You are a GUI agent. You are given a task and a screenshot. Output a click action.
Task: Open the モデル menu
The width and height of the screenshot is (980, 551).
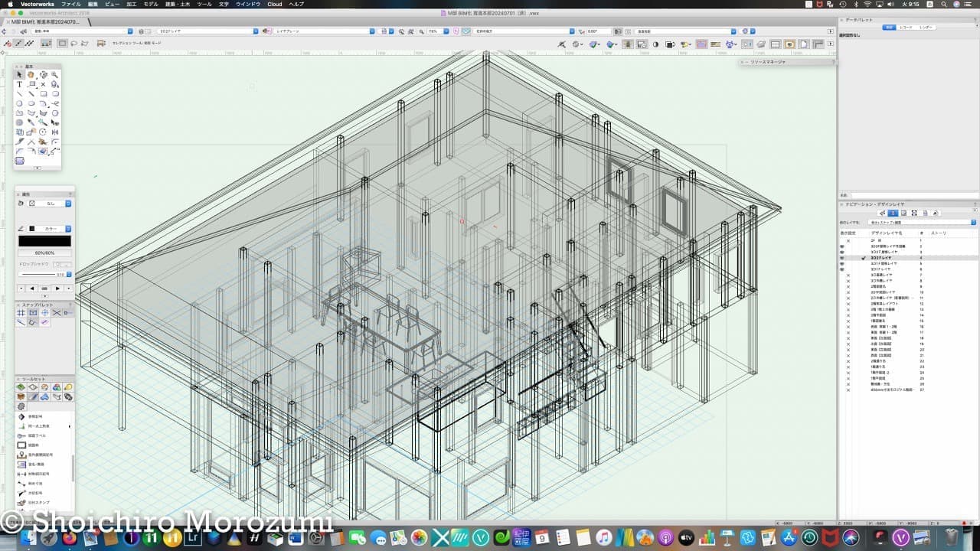pos(151,4)
